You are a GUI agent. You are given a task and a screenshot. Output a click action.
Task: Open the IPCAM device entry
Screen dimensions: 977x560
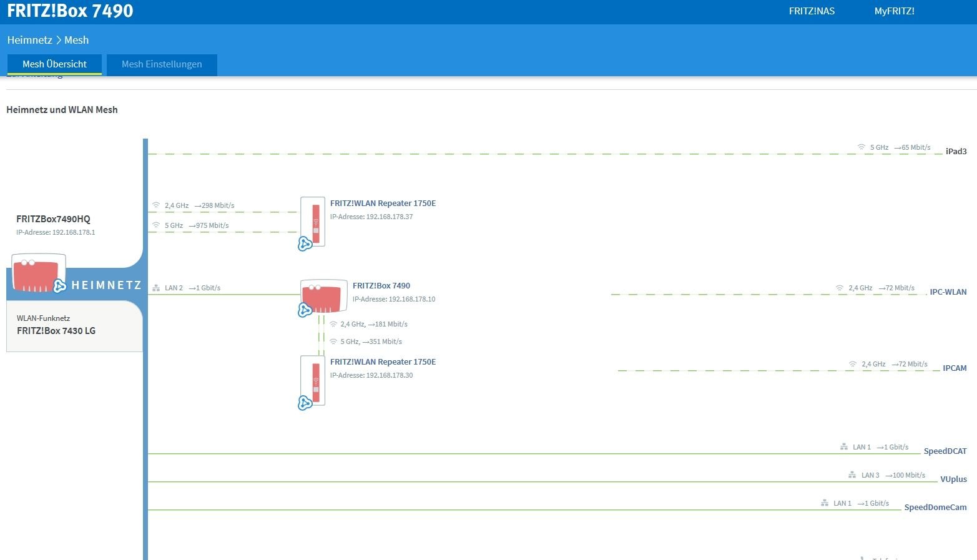pos(955,368)
